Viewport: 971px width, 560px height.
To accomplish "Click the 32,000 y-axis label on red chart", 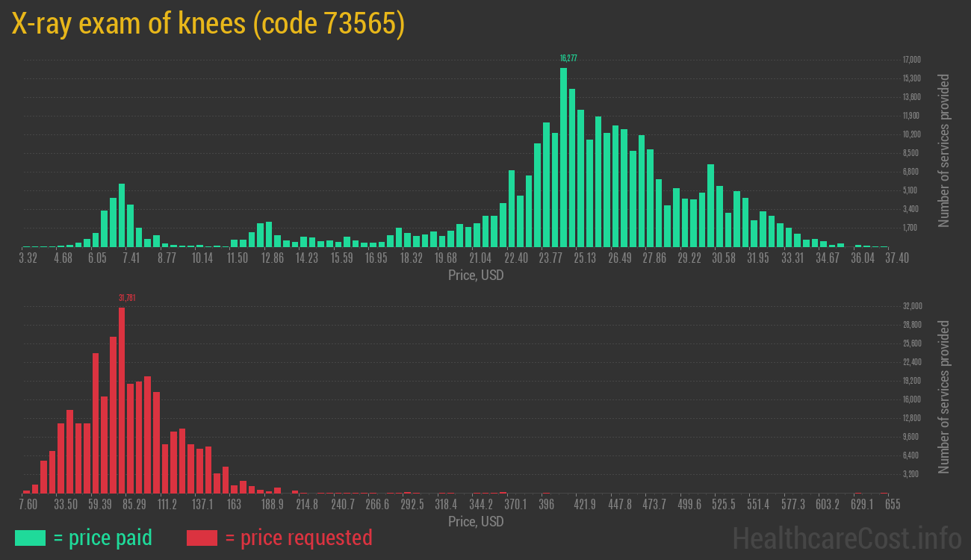I will (x=911, y=306).
